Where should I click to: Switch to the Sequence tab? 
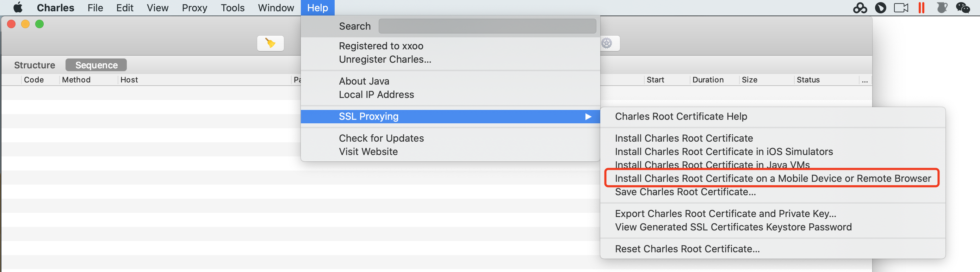coord(96,65)
